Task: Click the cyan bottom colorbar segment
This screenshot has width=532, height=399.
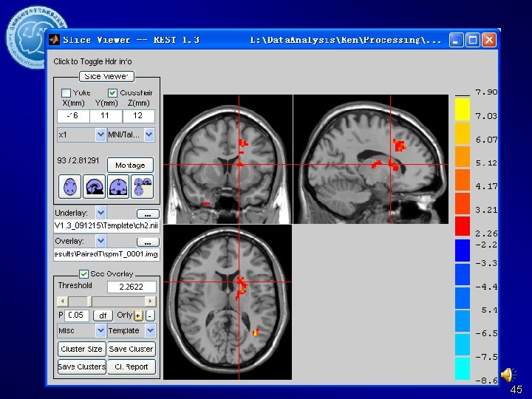Action: (x=462, y=369)
